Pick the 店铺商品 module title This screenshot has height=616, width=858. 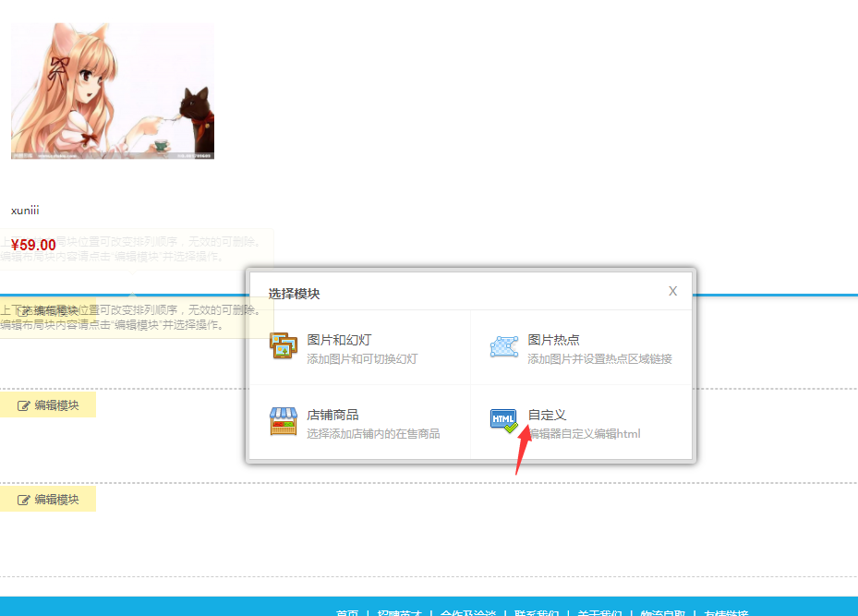[332, 415]
